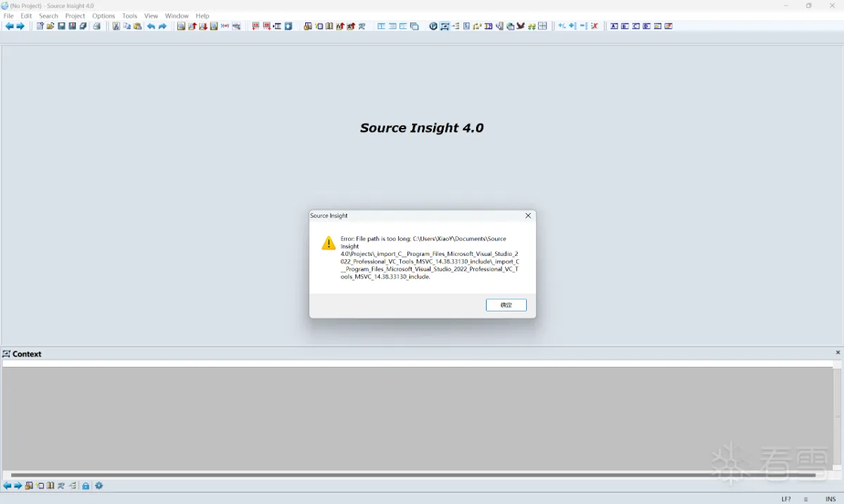Image resolution: width=844 pixels, height=504 pixels.
Task: Click the Go Forward arrow in main toolbar
Action: [x=20, y=26]
